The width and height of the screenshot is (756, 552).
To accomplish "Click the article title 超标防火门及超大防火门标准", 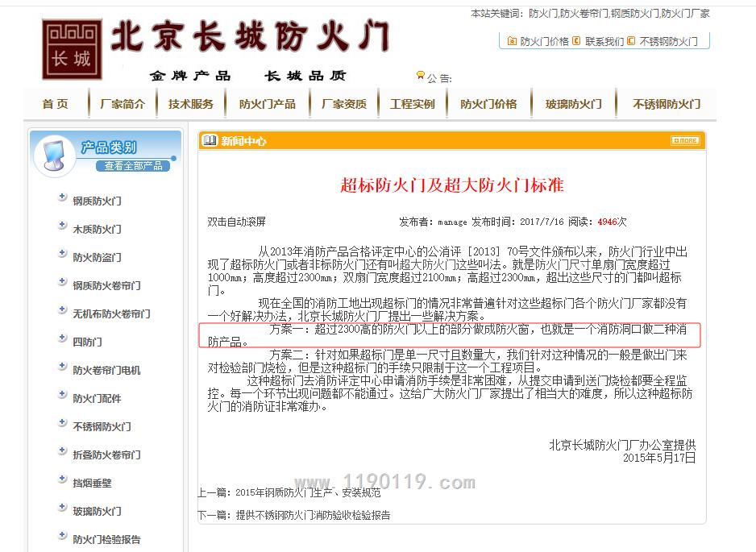I will 452,185.
